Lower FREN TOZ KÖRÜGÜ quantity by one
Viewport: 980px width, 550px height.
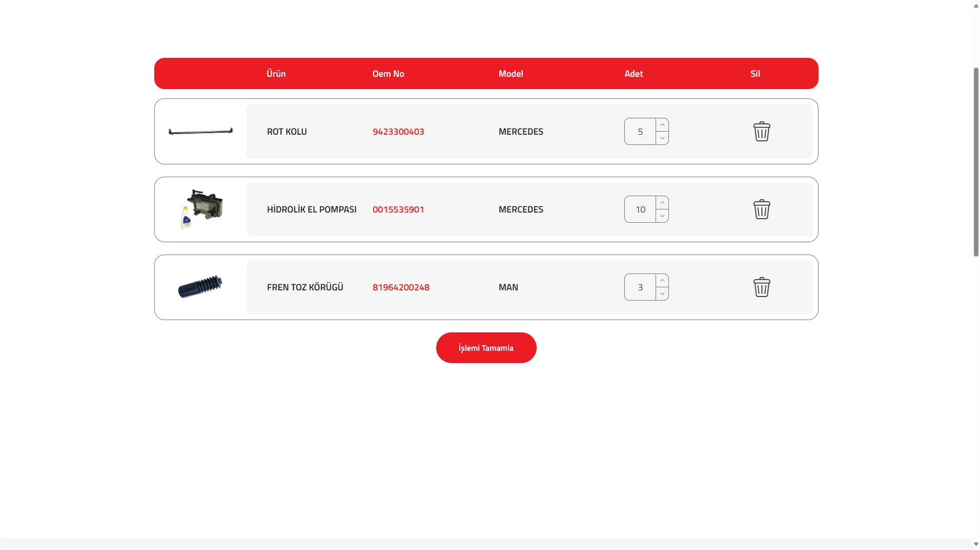pyautogui.click(x=662, y=294)
